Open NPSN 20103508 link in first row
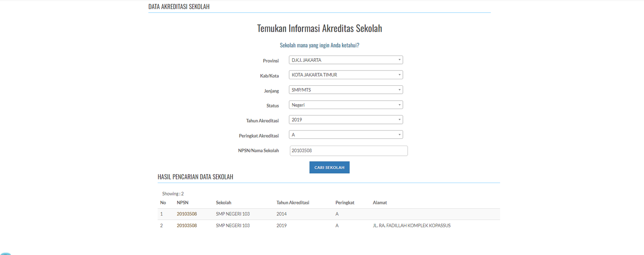The width and height of the screenshot is (644, 255). (187, 214)
